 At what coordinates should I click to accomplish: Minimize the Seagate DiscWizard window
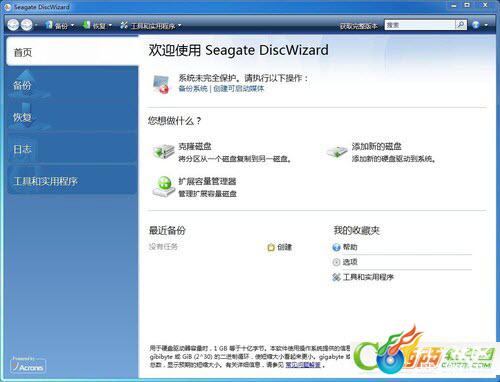[454, 6]
